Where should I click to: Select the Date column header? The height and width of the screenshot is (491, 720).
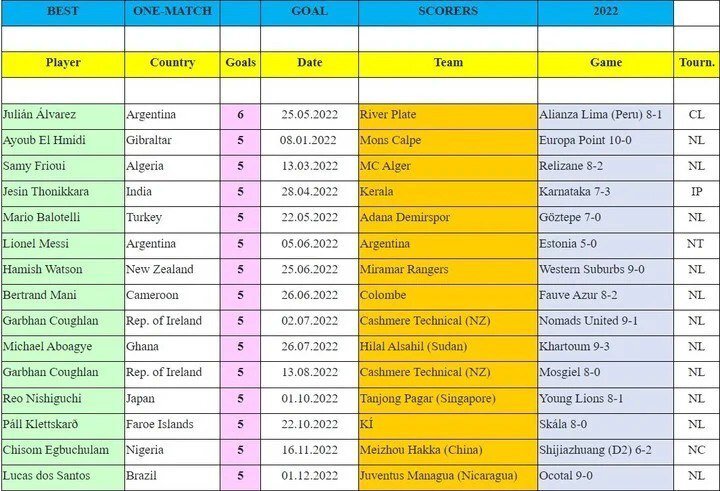pos(309,63)
